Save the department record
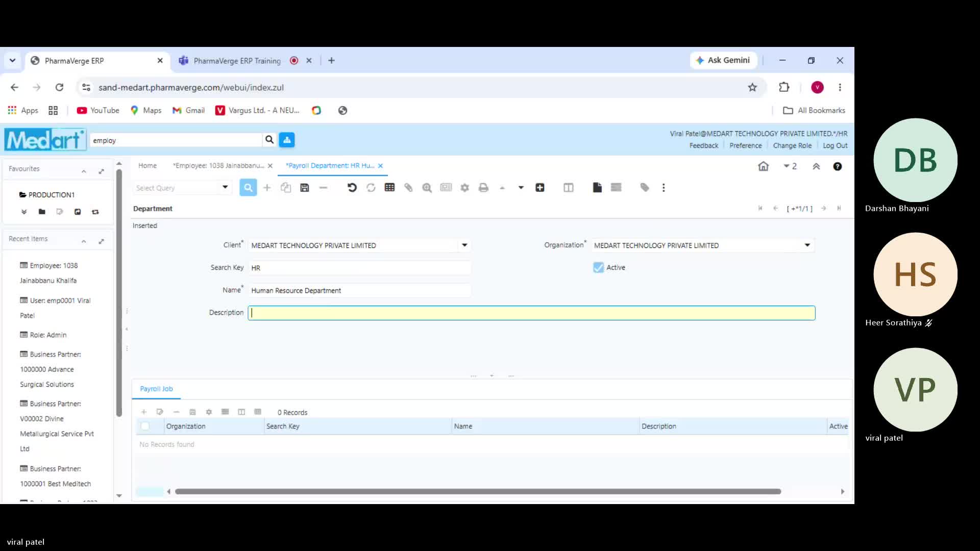 [305, 188]
